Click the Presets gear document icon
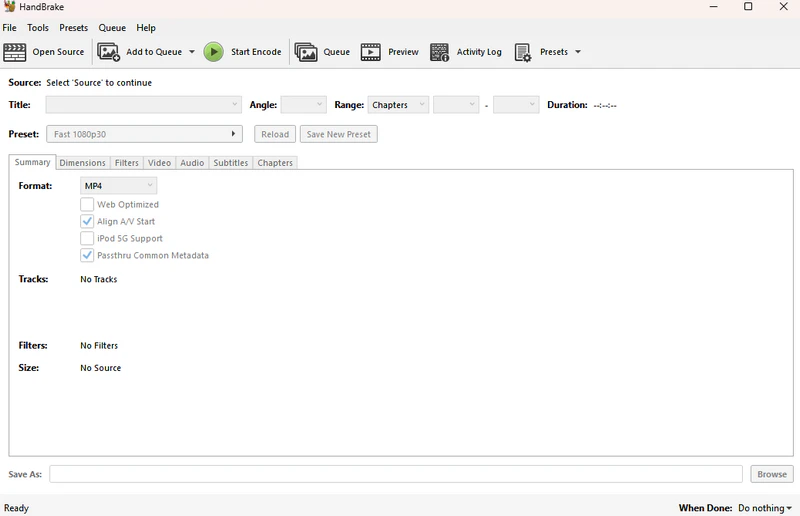The image size is (800, 516). [523, 52]
